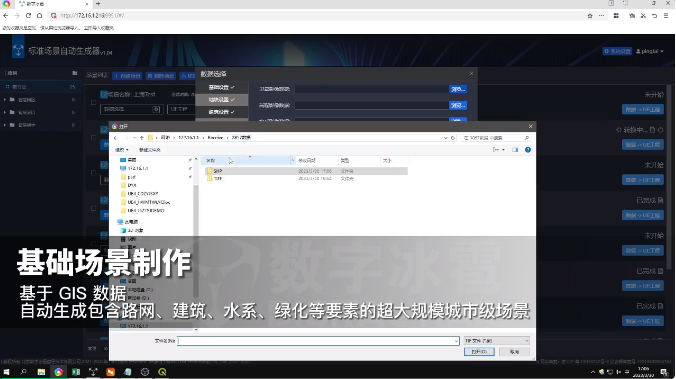
Task: Change view layout icon in file dialog
Action: pyautogui.click(x=496, y=150)
